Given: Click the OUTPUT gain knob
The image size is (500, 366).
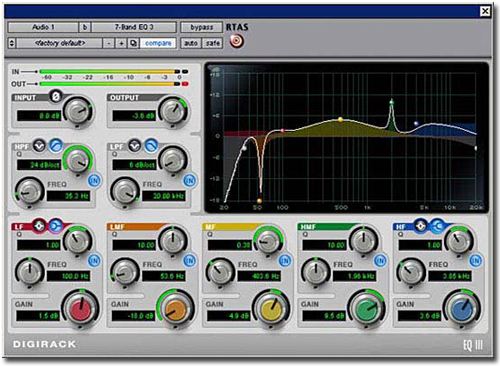Looking at the screenshot, I should 173,111.
